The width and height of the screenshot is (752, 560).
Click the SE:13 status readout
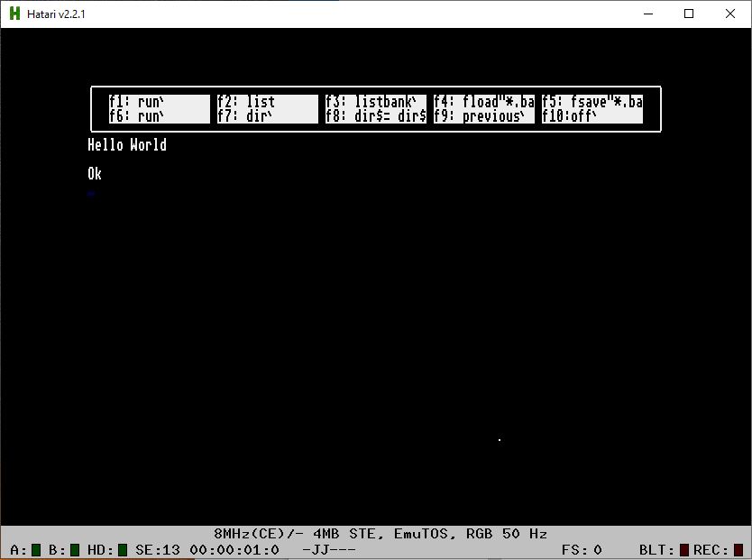[159, 549]
